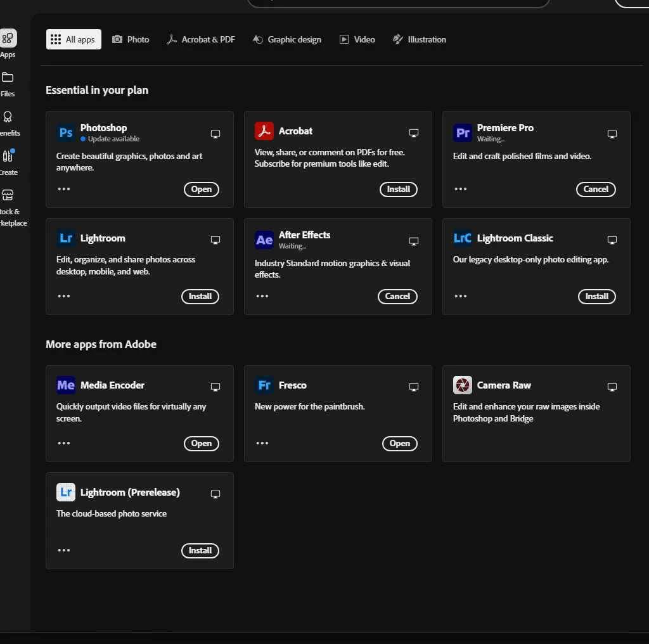The height and width of the screenshot is (644, 649).
Task: Switch to Graphic design tab
Action: pos(287,39)
